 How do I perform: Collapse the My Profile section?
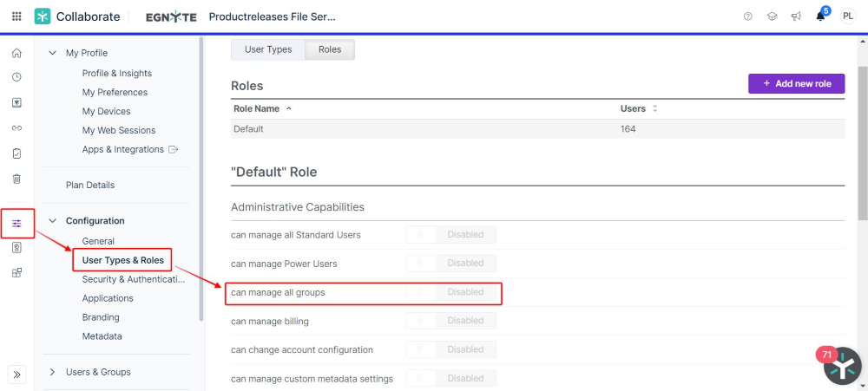53,53
